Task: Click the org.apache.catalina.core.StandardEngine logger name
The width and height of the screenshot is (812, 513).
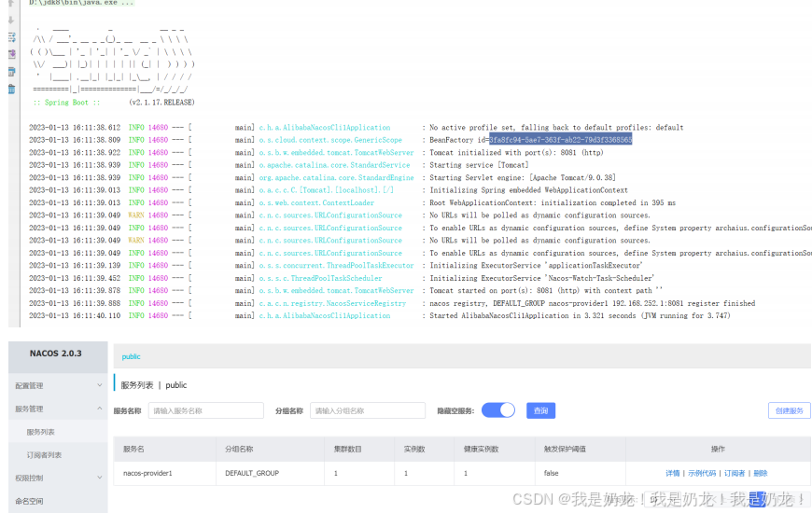Action: coord(337,177)
